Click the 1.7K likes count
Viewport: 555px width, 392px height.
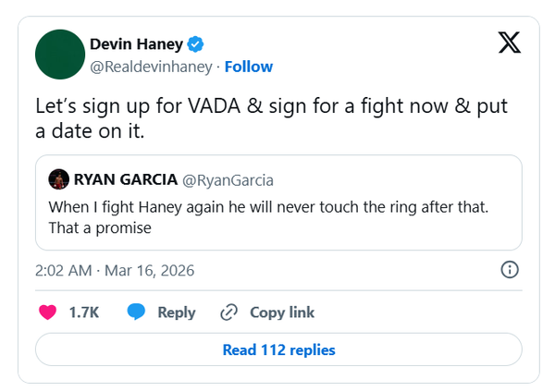coord(83,312)
